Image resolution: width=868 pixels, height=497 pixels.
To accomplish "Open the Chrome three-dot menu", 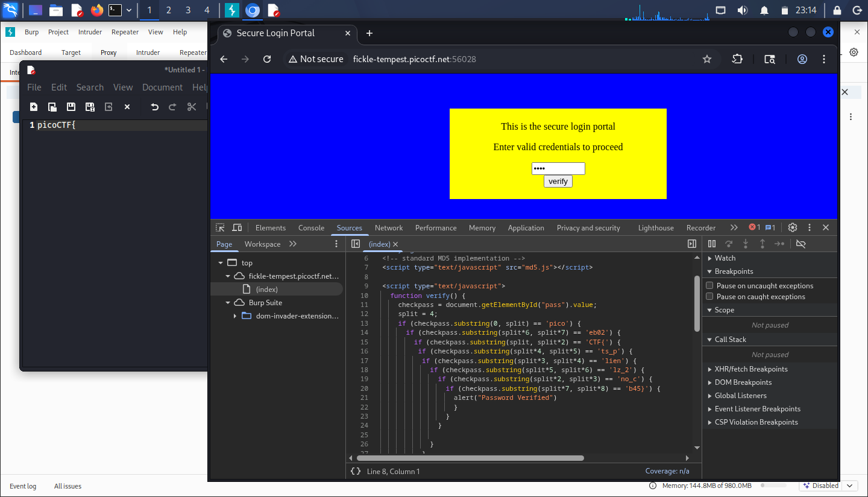I will point(824,59).
